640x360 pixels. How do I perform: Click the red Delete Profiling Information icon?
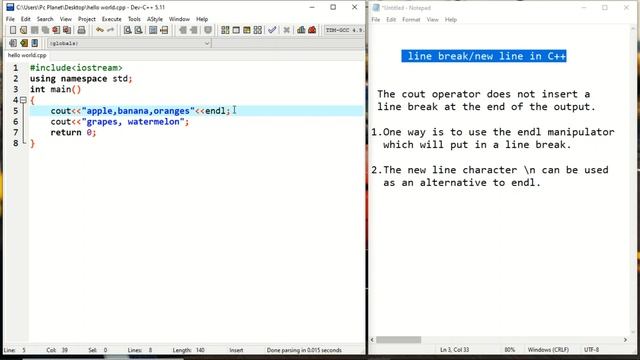tap(312, 30)
